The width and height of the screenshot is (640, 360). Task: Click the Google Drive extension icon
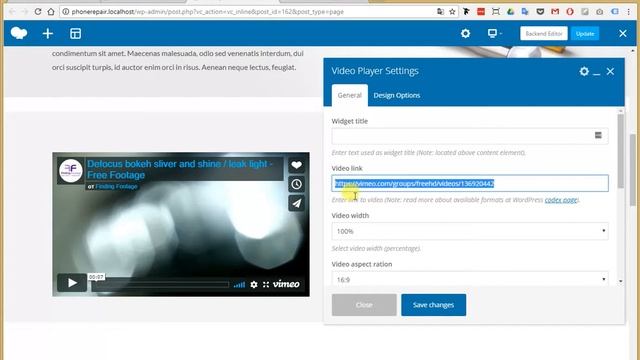point(510,12)
